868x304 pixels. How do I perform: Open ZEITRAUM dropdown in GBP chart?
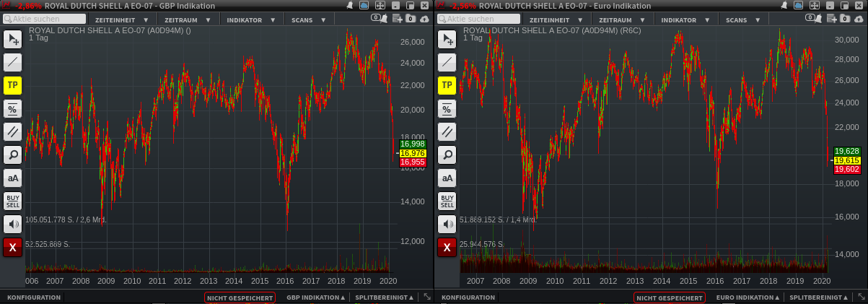point(188,19)
